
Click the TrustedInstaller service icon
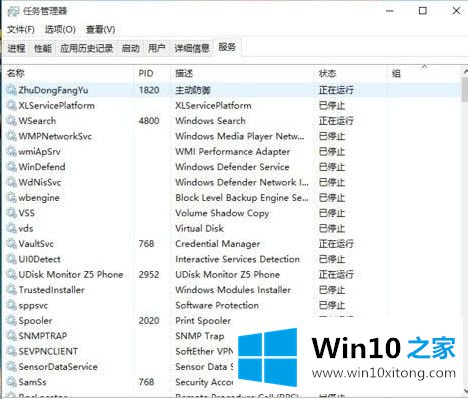coord(11,290)
